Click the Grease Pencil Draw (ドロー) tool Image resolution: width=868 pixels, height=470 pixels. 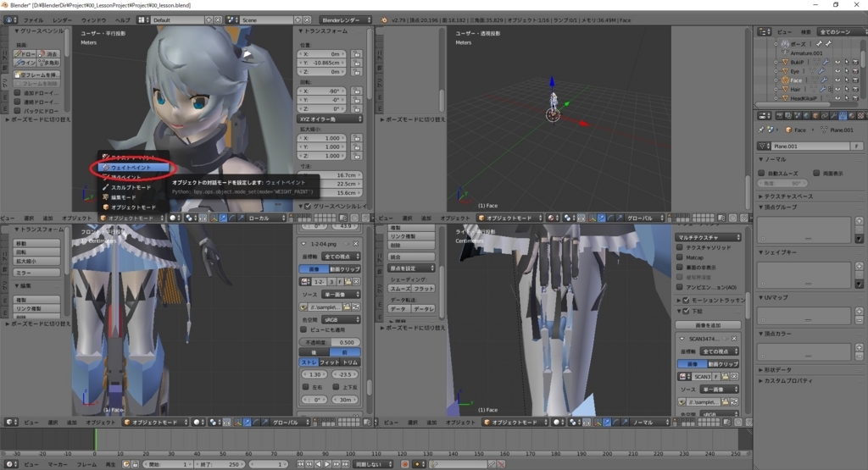[x=25, y=53]
